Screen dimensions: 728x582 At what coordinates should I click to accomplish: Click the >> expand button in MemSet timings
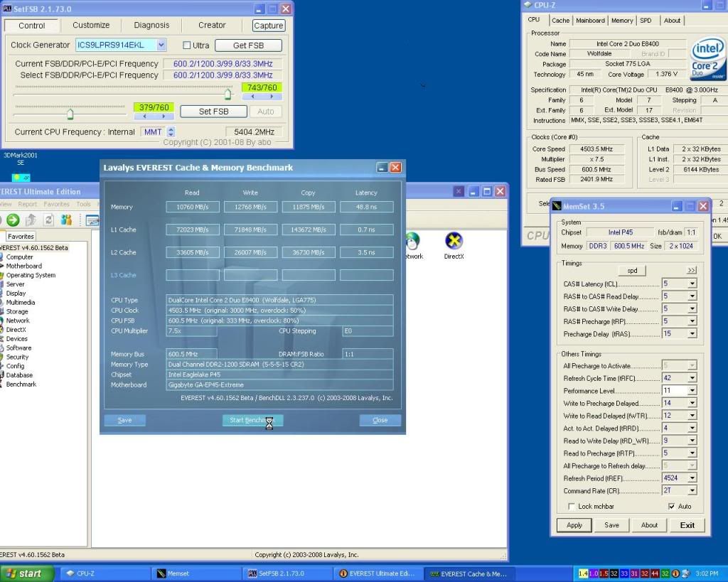click(x=692, y=270)
